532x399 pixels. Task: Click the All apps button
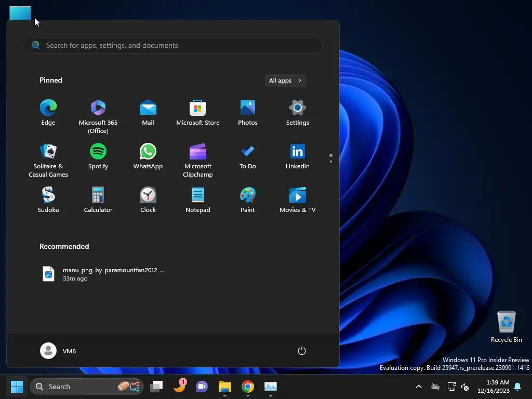[x=285, y=81]
